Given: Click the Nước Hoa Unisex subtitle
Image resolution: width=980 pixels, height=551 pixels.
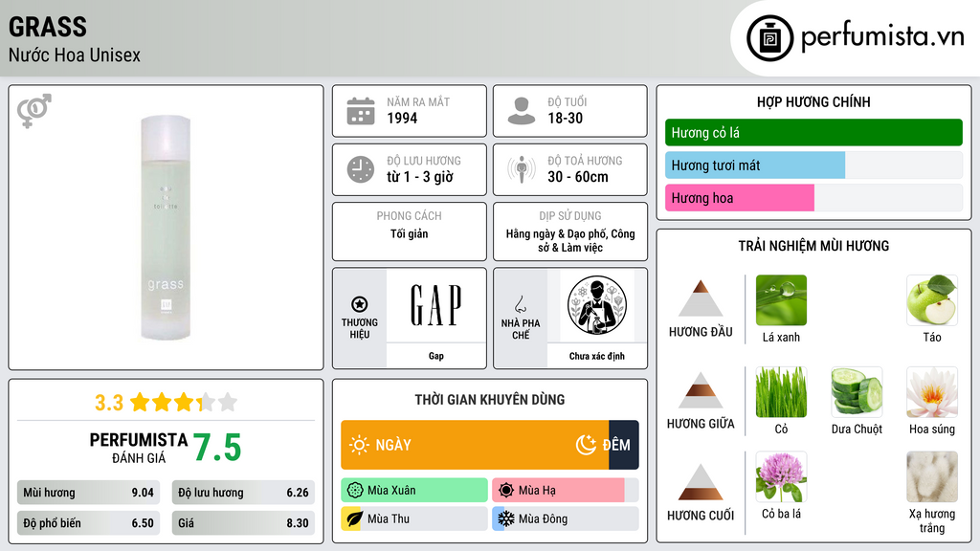Looking at the screenshot, I should tap(75, 55).
